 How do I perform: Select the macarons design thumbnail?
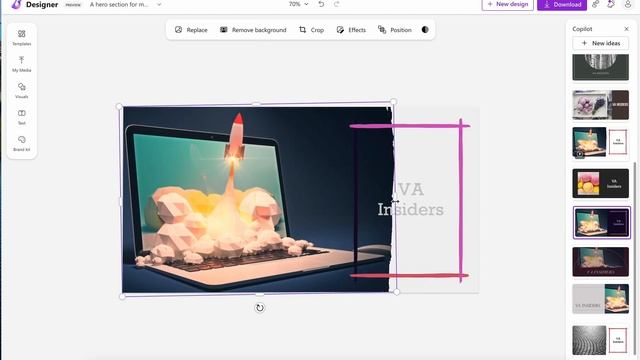[x=600, y=183]
